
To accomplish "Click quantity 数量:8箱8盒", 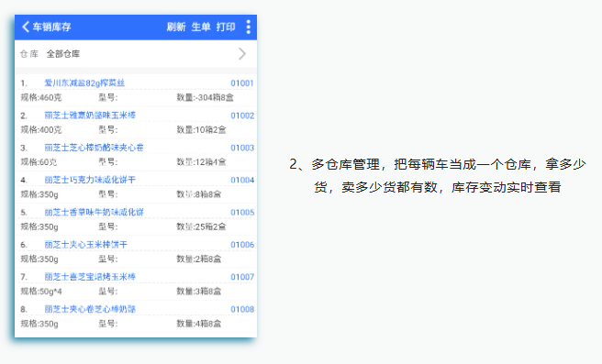I will coord(199,194).
